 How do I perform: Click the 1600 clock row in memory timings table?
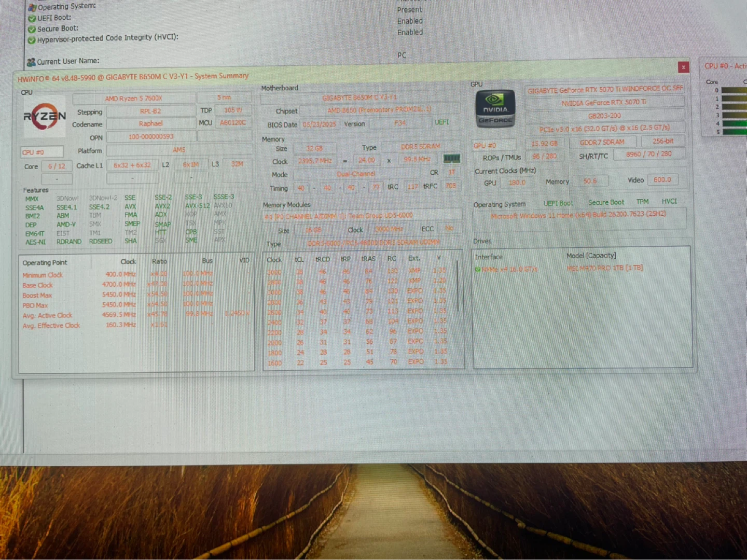pyautogui.click(x=359, y=362)
